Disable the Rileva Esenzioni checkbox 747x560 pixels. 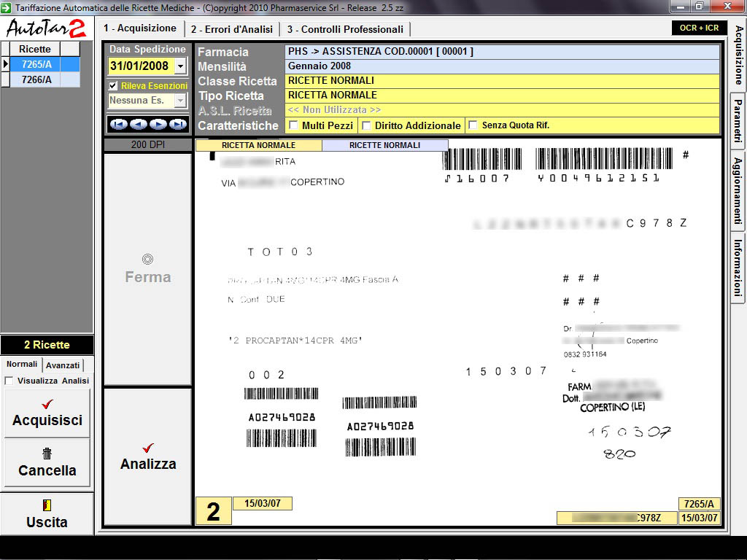pos(113,86)
